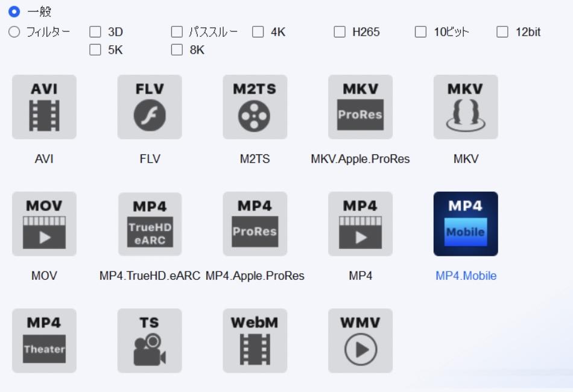Click the AVI text label

pyautogui.click(x=44, y=159)
